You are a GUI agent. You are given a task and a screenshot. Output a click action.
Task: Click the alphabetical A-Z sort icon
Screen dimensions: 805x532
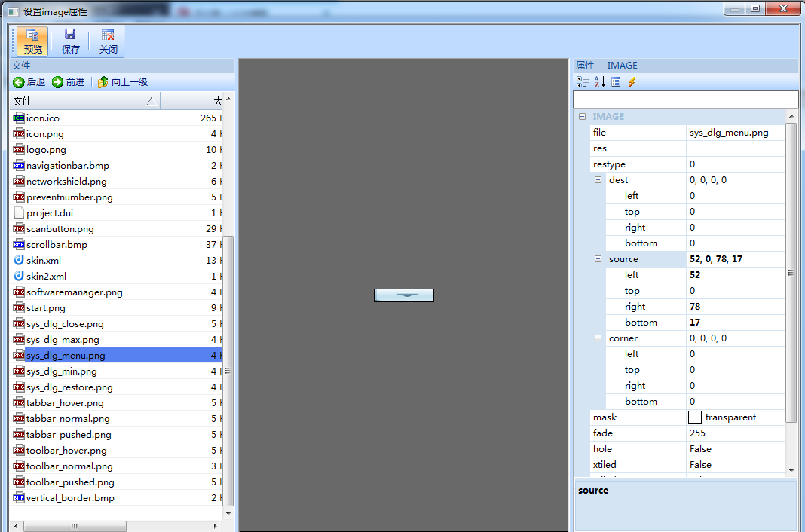point(597,81)
